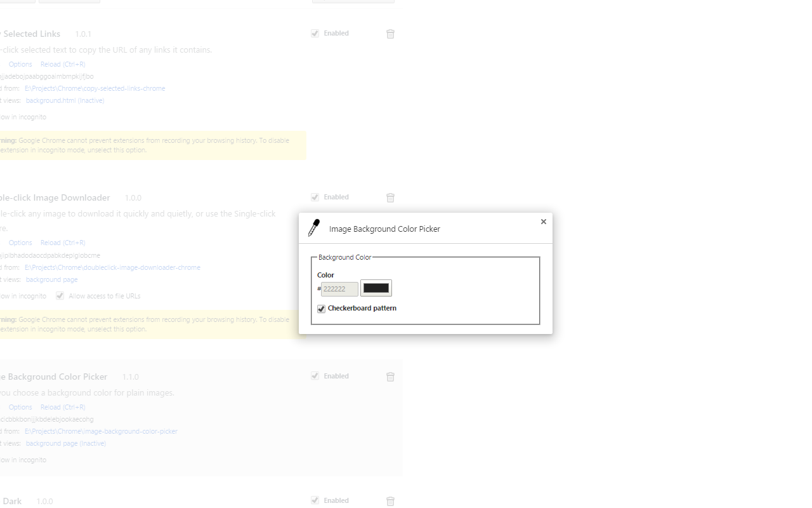Inspect background page (Inactive) link of Color Picker
The width and height of the screenshot is (812, 508).
coord(66,443)
